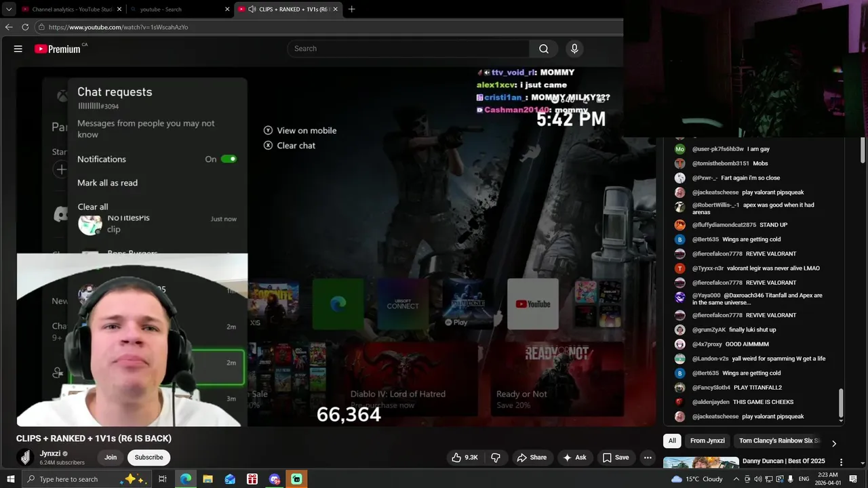
Task: Mute the CLIPS + RANKED tab via speaker icon
Action: tap(252, 9)
